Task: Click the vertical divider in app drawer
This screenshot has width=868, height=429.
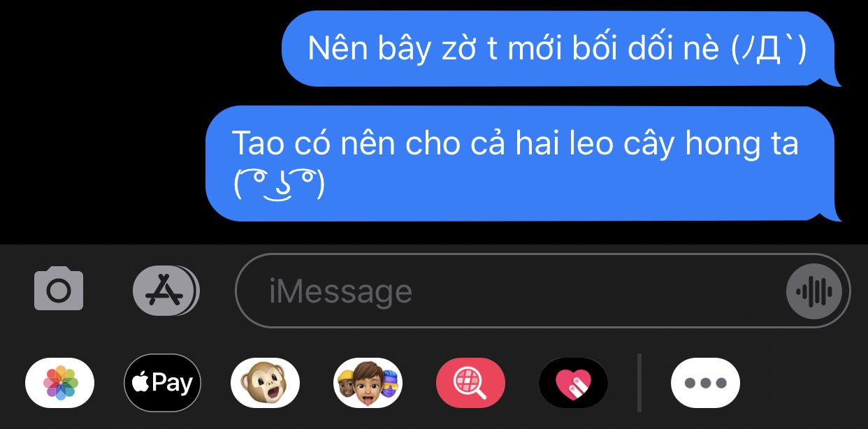Action: pyautogui.click(x=639, y=383)
